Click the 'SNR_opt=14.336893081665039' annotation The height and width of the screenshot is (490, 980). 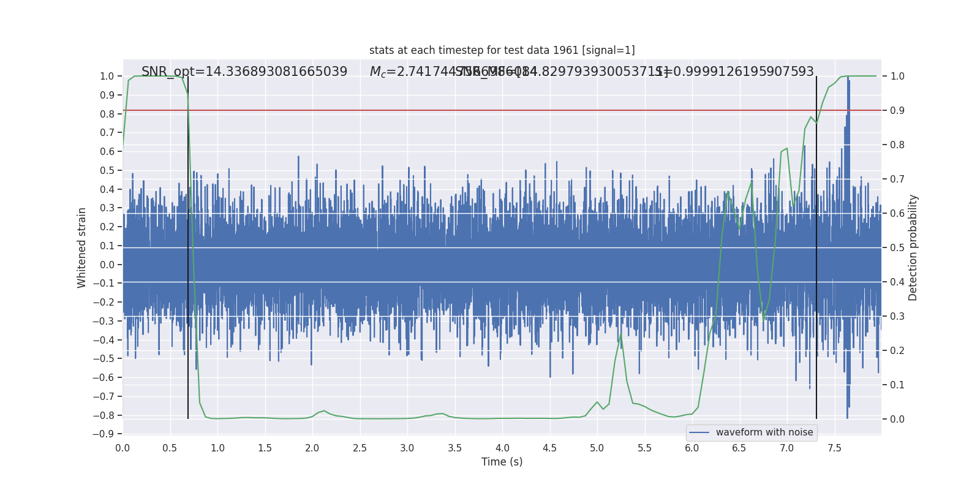[x=244, y=72]
